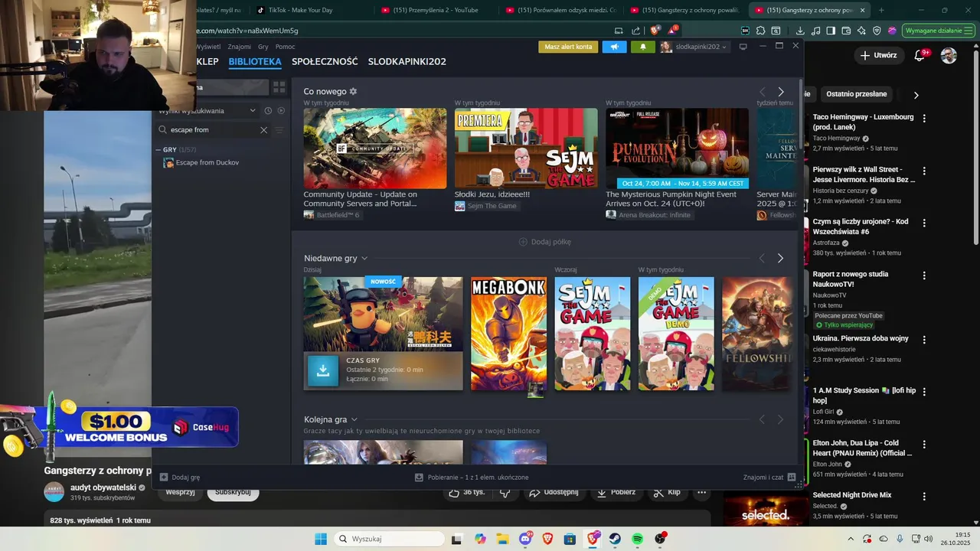Open 'audyt obywatelski' channel name
Viewport: 980px width, 551px height.
(x=103, y=487)
